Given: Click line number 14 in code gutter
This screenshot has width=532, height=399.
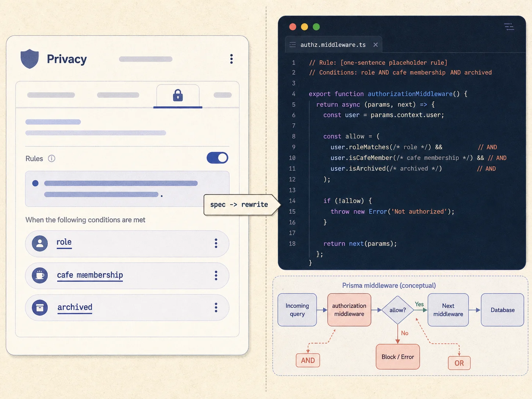Looking at the screenshot, I should click(x=292, y=201).
